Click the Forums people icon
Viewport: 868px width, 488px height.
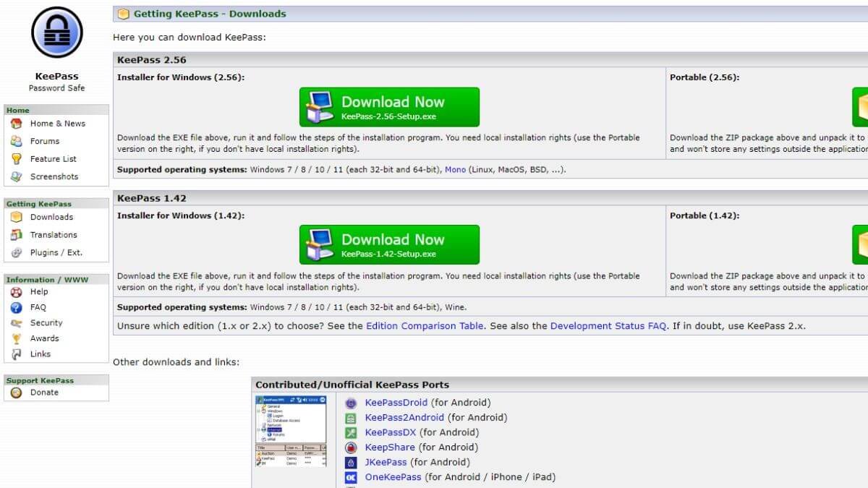tap(16, 142)
